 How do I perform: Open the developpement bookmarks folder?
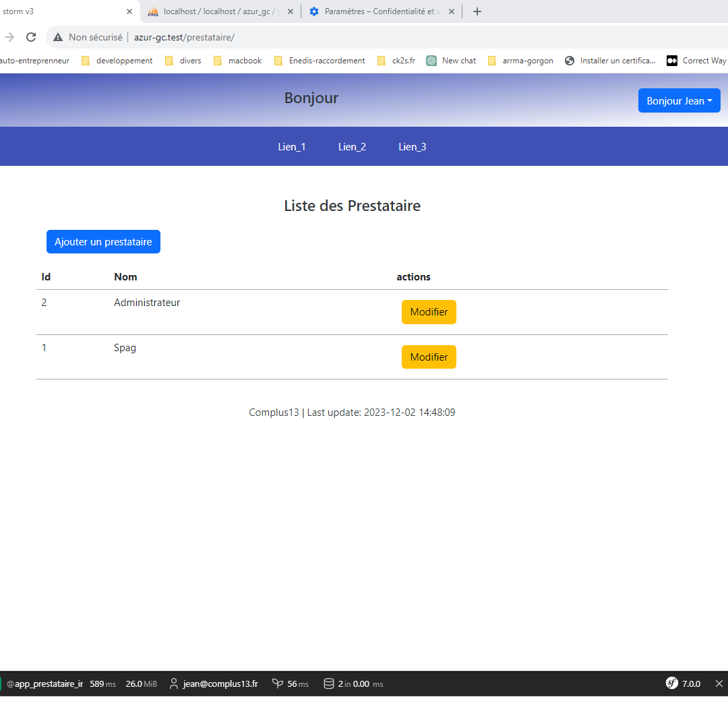point(117,61)
